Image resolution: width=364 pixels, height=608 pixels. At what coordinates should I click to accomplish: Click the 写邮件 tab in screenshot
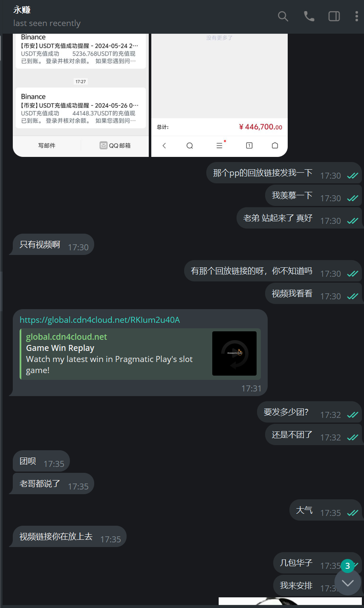click(47, 145)
